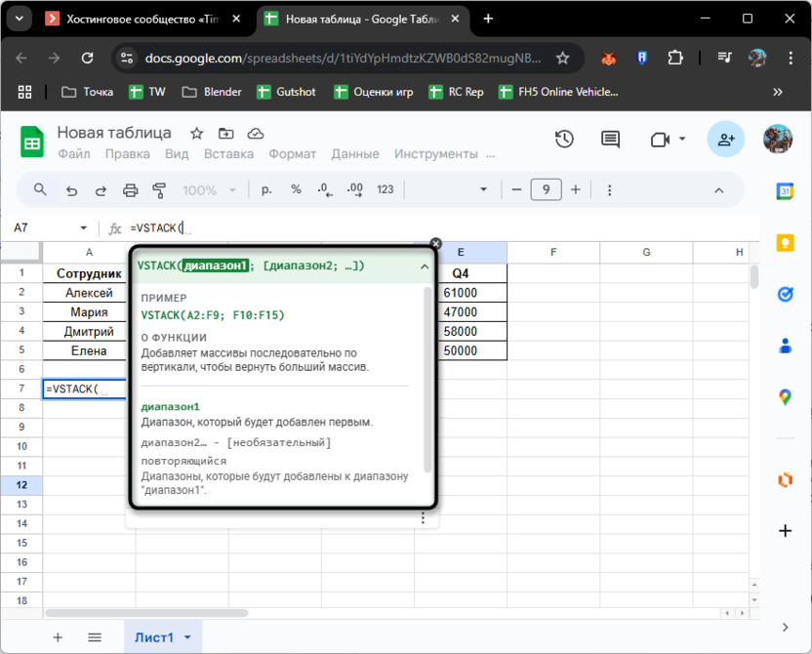Open Google Calendar in side panel
The width and height of the screenshot is (812, 654).
tap(785, 192)
